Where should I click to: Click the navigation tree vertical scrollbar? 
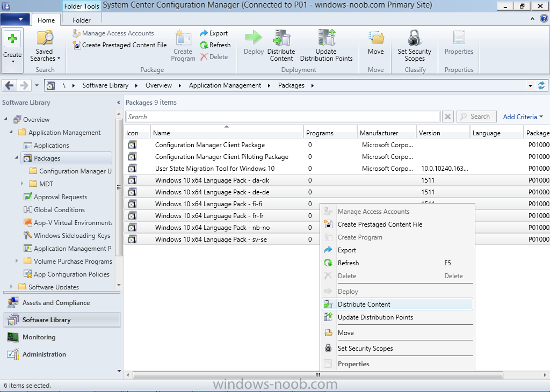click(x=119, y=187)
